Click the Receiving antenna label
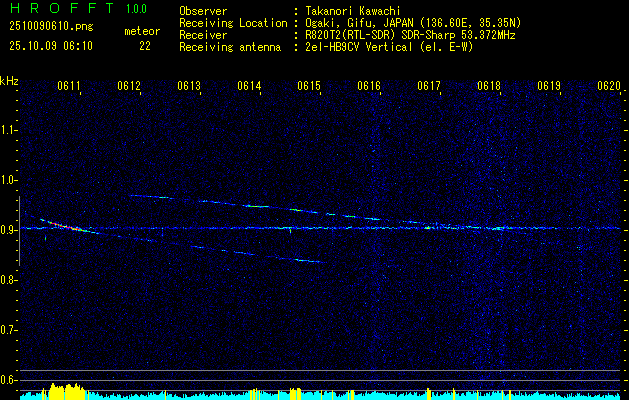This screenshot has width=629, height=400. pos(230,47)
